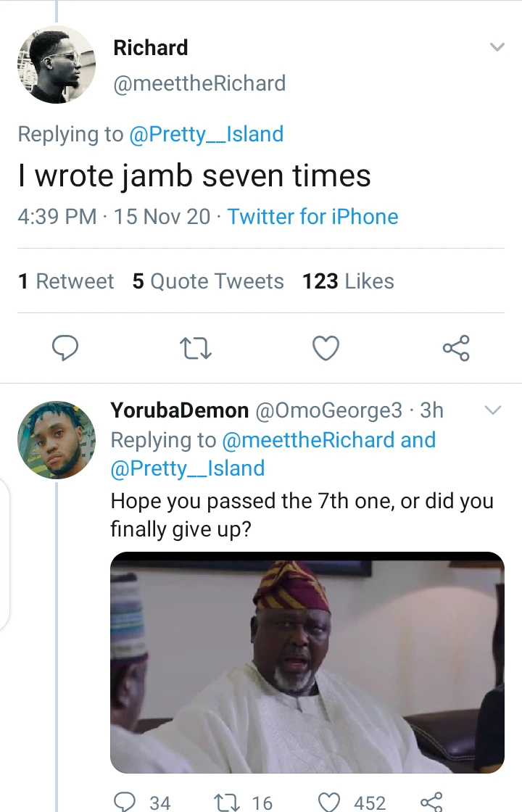The image size is (522, 812).
Task: Open the @Pretty__Island mention in Richard's tweet
Action: click(206, 134)
